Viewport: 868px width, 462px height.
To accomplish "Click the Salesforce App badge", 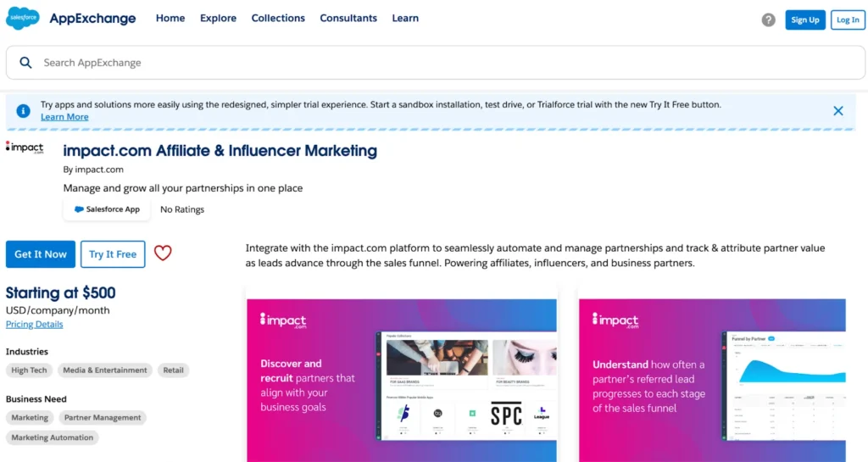I will point(107,209).
